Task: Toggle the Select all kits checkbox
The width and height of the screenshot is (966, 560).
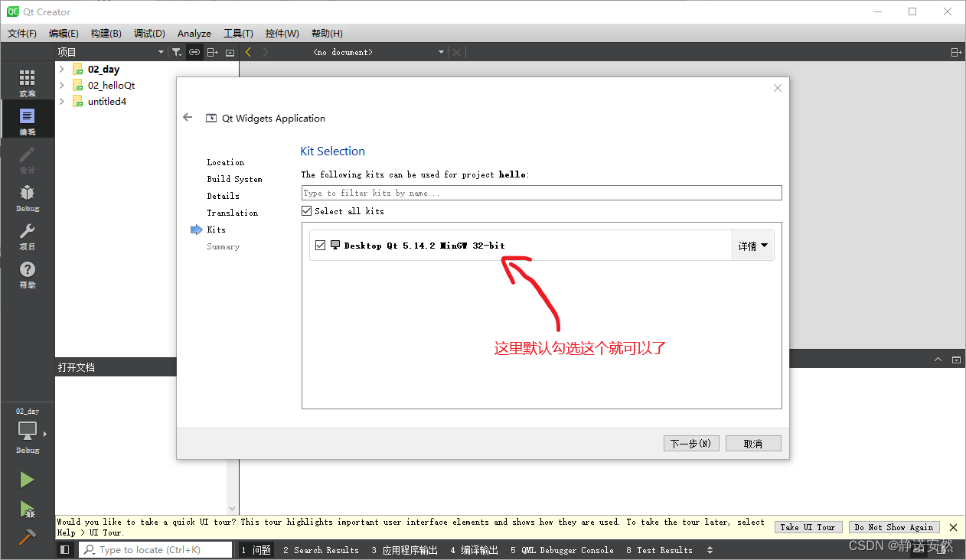Action: [x=307, y=211]
